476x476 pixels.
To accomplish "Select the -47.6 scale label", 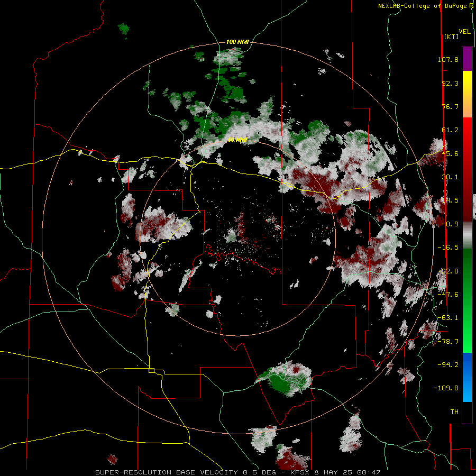I will (x=448, y=295).
